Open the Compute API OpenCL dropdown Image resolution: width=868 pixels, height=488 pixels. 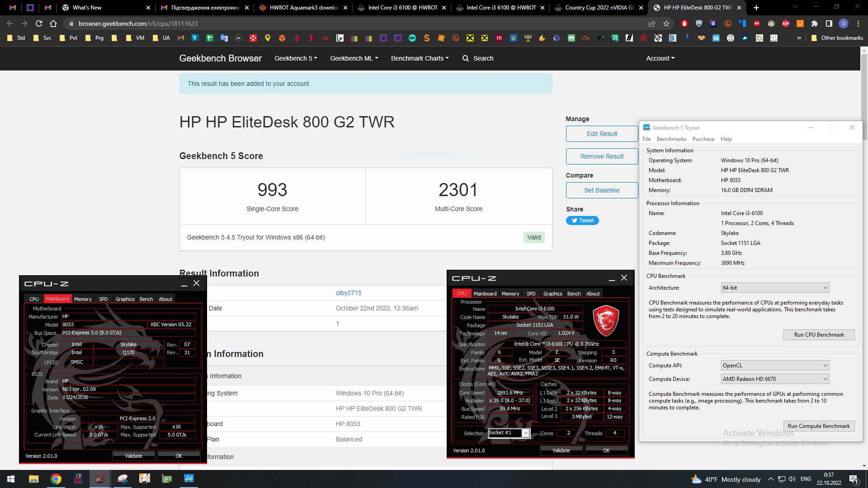pos(775,366)
